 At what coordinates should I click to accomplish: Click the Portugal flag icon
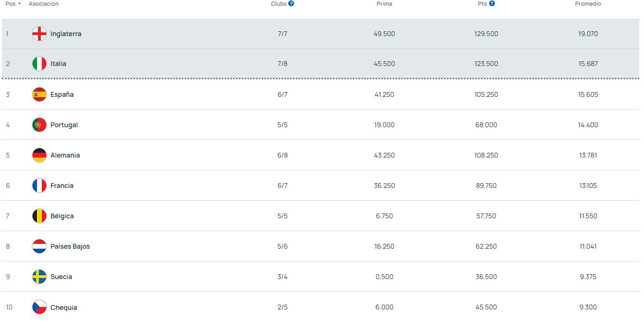[x=39, y=125]
